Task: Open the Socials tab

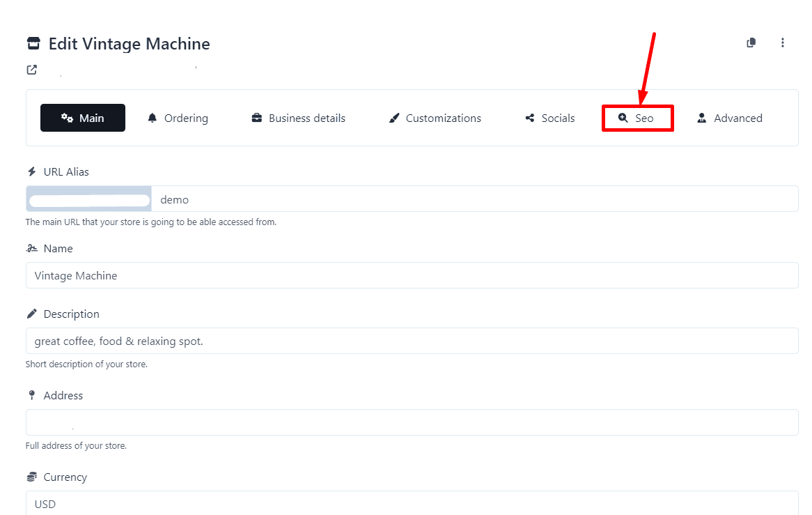Action: tap(550, 118)
